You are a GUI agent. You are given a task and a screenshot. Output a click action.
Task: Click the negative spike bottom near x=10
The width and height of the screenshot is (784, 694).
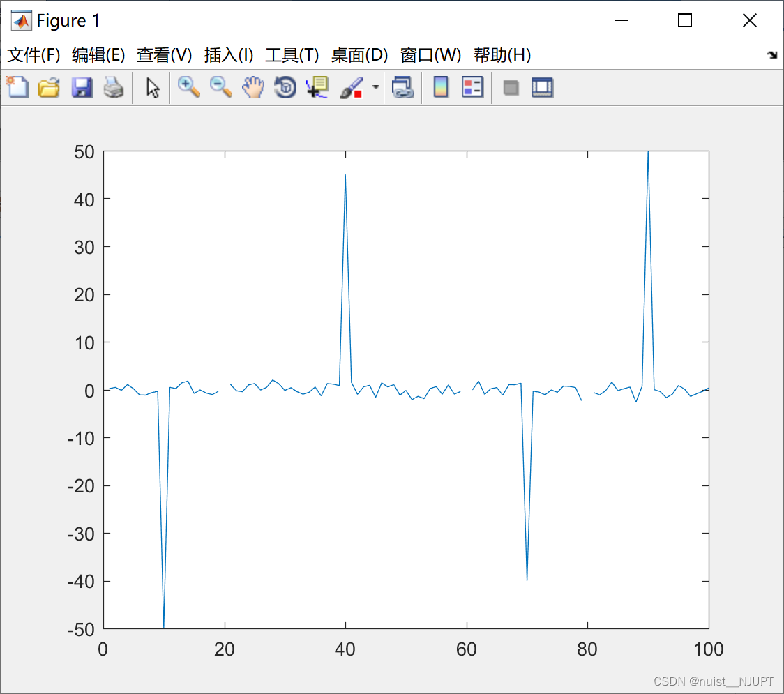coord(163,626)
